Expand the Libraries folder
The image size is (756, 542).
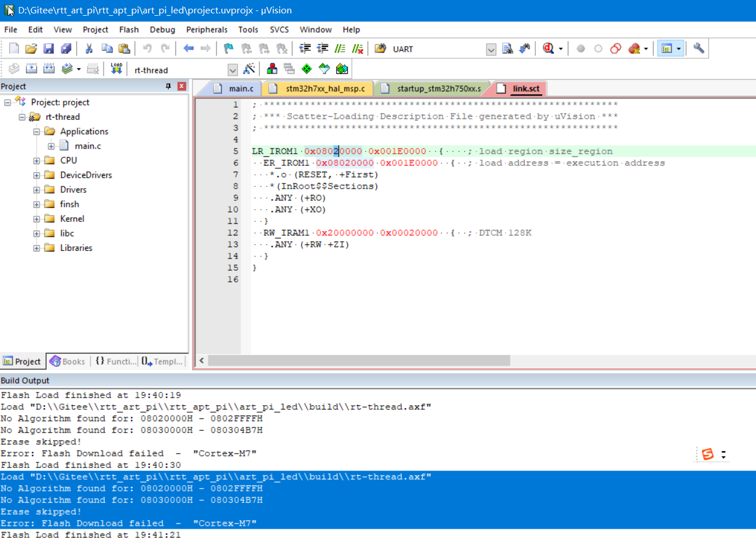click(x=37, y=248)
